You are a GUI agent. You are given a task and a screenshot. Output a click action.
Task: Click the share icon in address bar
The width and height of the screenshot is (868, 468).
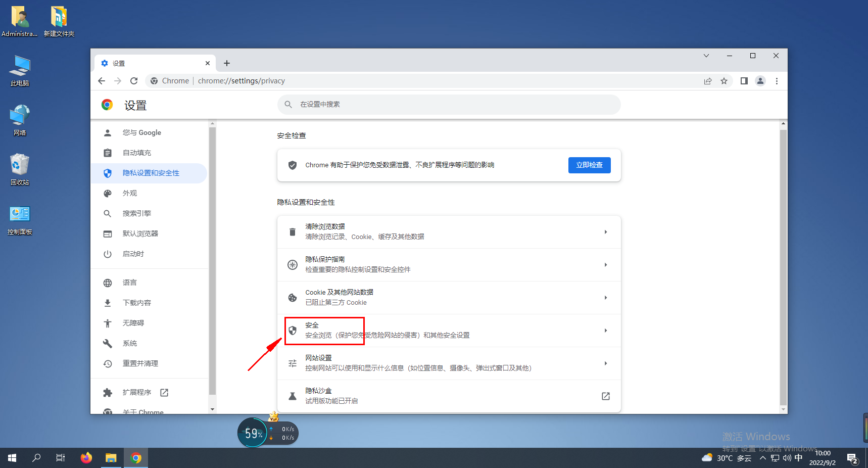pyautogui.click(x=708, y=81)
